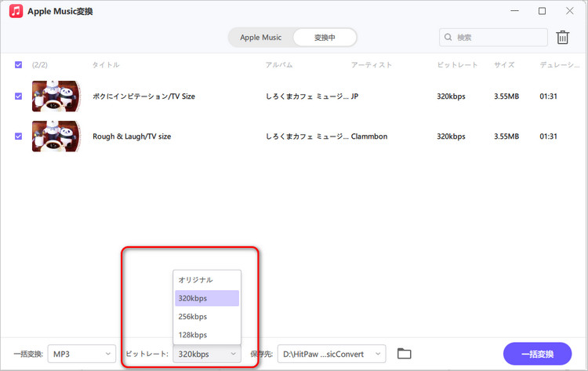588x371 pixels.
Task: Click the アーティスト column header
Action: tap(372, 65)
